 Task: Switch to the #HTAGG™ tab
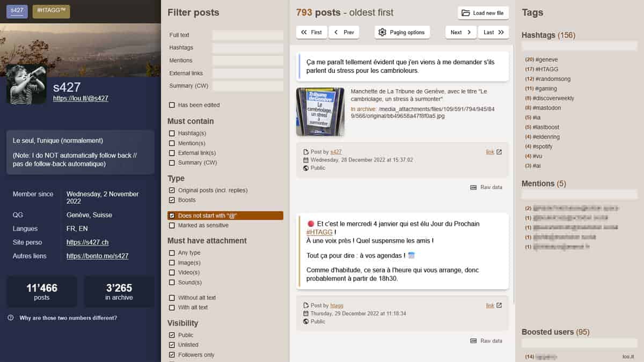click(x=51, y=10)
